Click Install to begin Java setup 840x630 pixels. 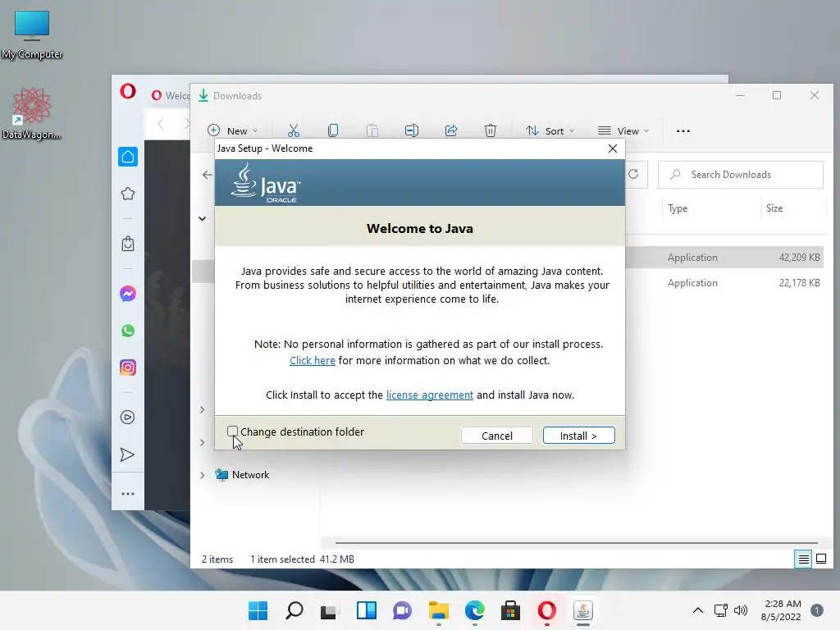click(578, 436)
